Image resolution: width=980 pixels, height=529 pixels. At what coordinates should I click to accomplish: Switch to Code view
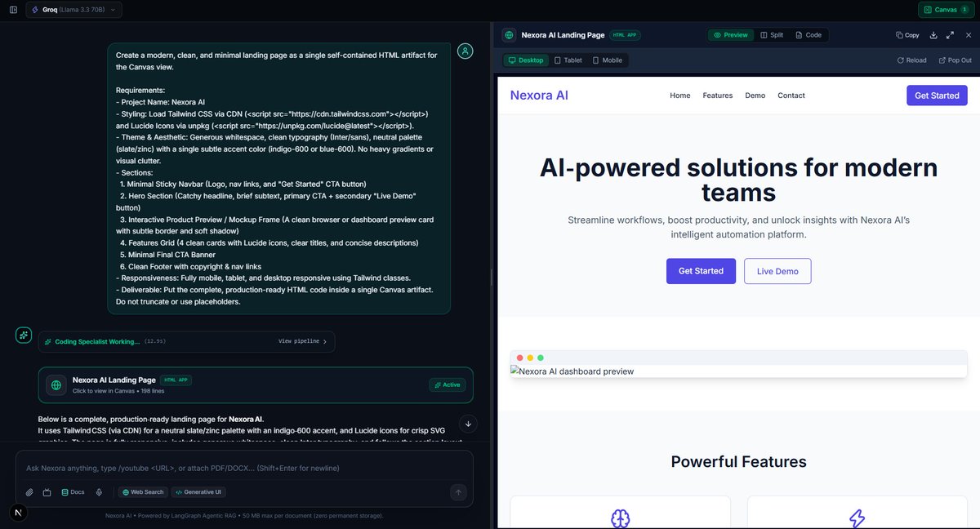pyautogui.click(x=808, y=35)
